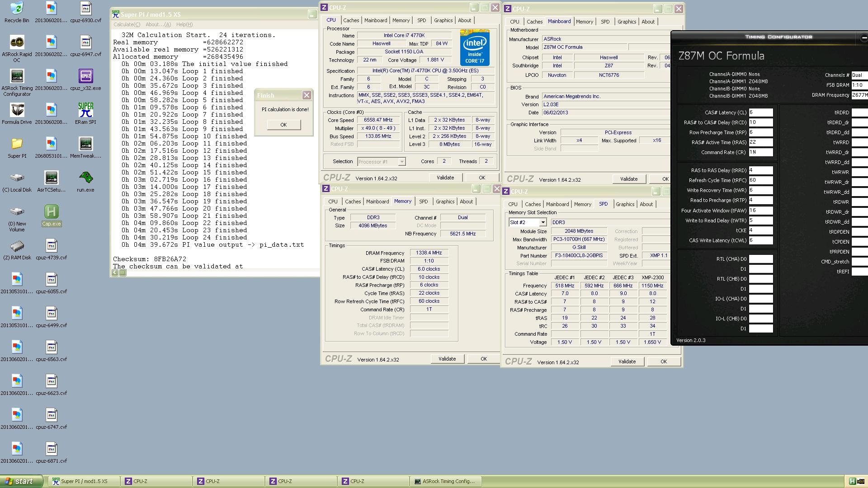Click OK in CPU-Z Memory window
Viewport: 868px width, 488px height.
[483, 359]
